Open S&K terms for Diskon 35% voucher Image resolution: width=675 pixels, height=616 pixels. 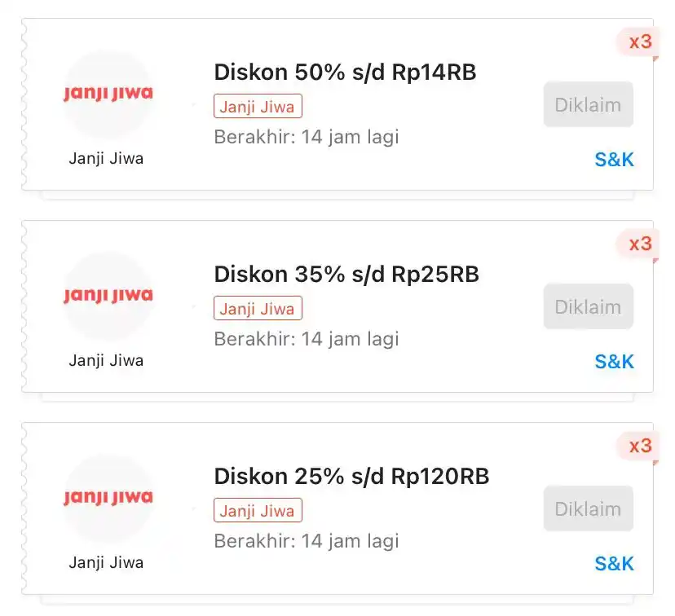pyautogui.click(x=615, y=362)
